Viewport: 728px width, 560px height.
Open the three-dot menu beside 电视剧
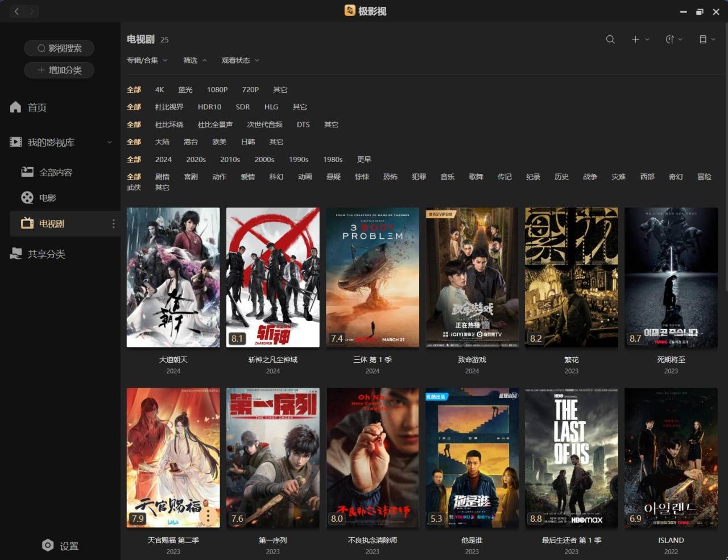113,224
